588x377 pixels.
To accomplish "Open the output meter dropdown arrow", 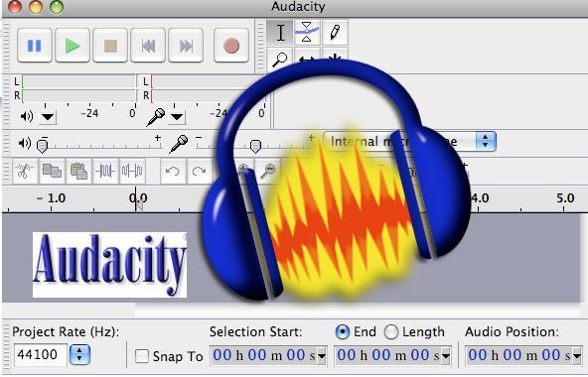I will [48, 117].
